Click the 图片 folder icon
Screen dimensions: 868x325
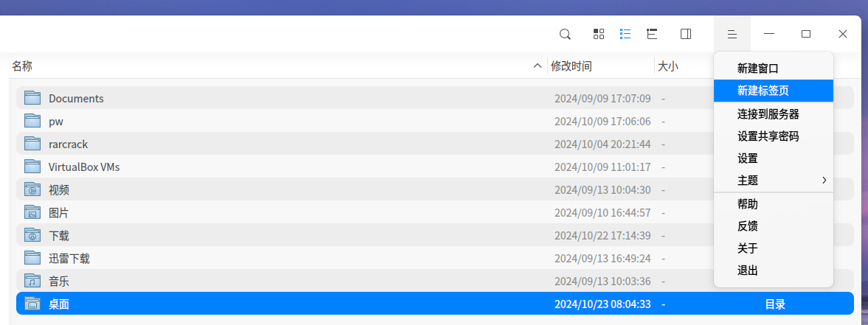tap(32, 212)
